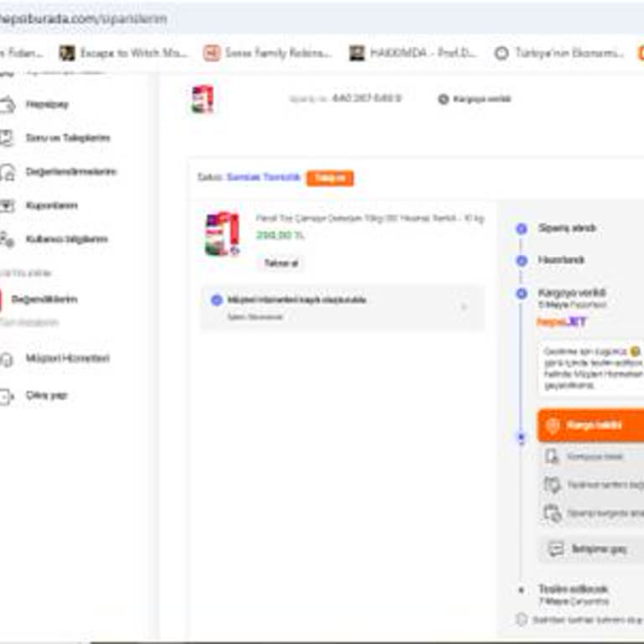This screenshot has height=644, width=644.
Task: Click the Tekrar al button
Action: (282, 263)
